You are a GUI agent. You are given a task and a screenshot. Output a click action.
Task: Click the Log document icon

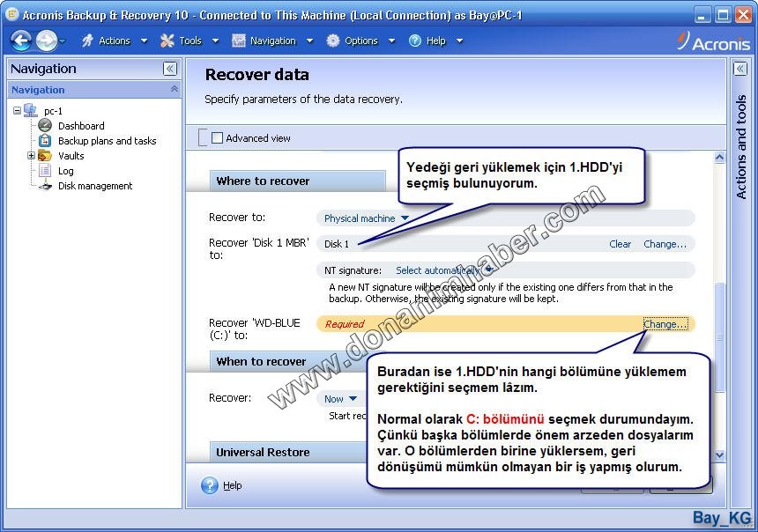pos(45,171)
